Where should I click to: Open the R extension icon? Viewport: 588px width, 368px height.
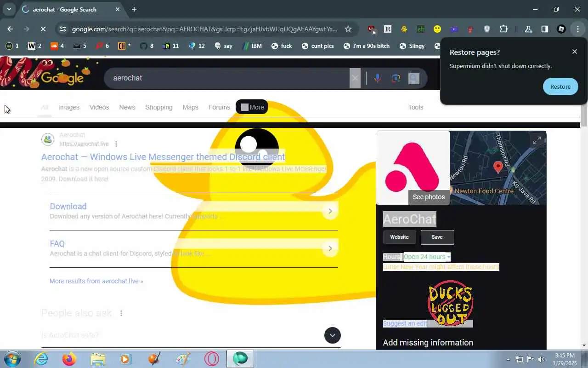(388, 29)
